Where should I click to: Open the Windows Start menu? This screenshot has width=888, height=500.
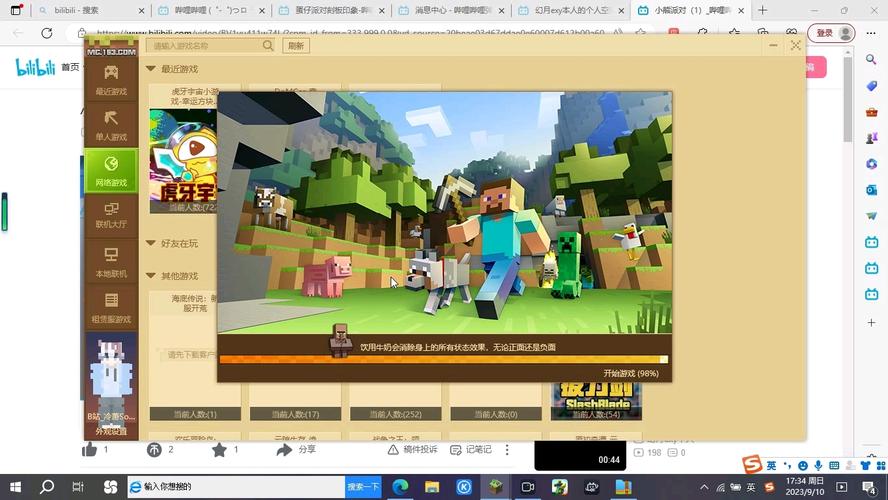(15, 486)
